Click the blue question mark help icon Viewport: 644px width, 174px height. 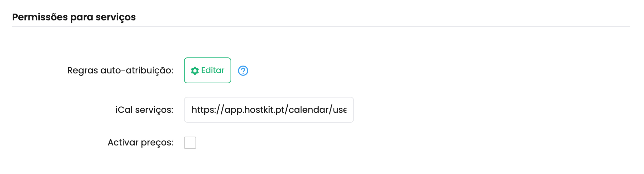coord(243,71)
